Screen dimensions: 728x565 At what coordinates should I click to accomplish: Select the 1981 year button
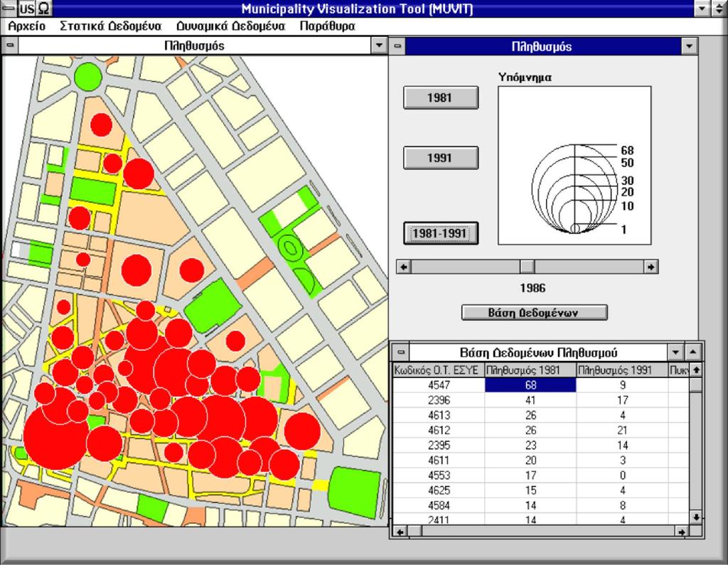click(x=441, y=97)
